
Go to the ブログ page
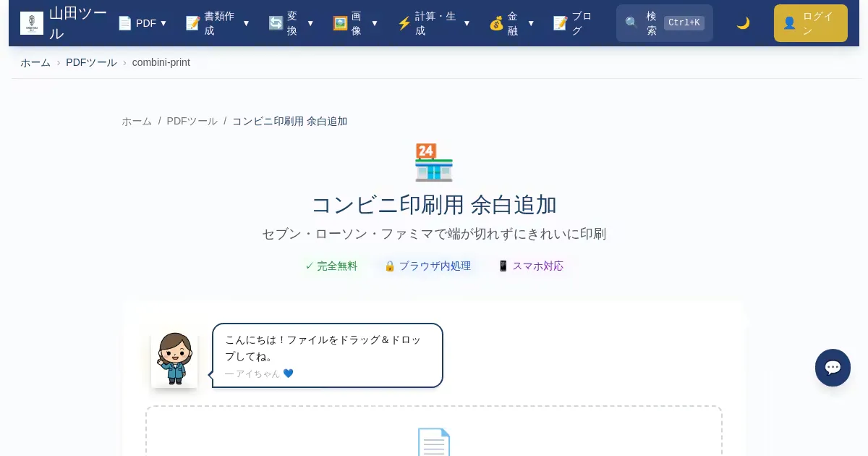pos(573,23)
